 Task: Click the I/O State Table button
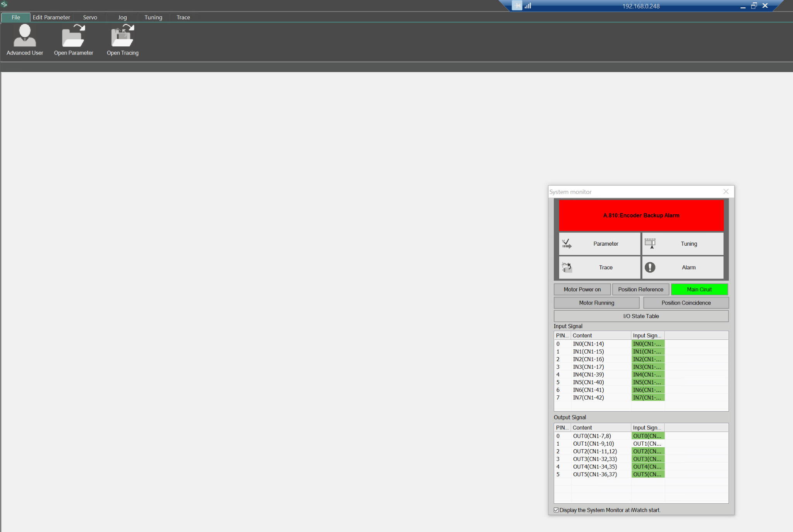[x=641, y=316]
